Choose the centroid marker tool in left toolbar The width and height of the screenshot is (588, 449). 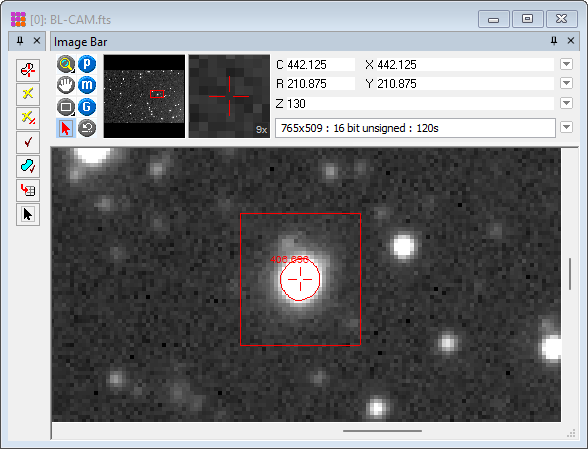[x=28, y=70]
